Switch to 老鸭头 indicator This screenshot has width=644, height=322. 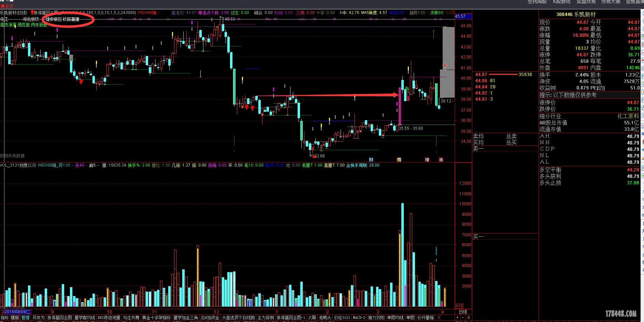tap(325, 318)
